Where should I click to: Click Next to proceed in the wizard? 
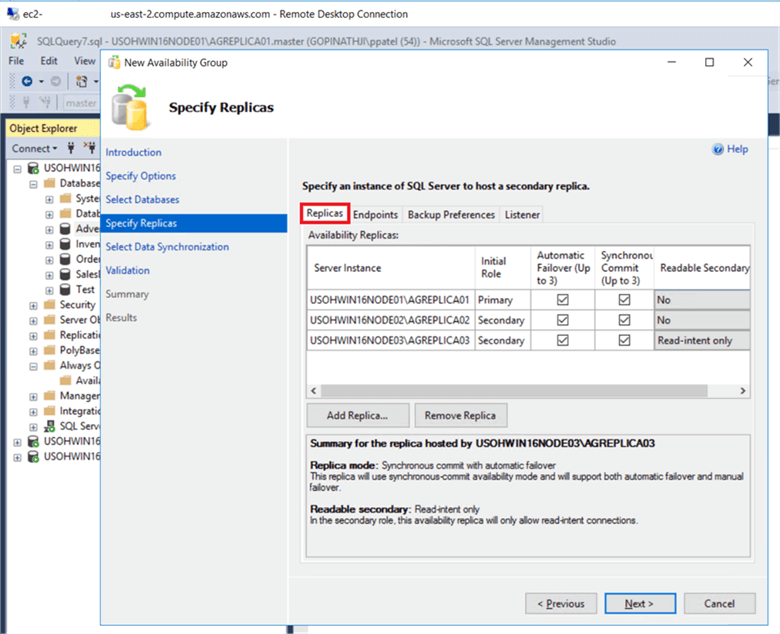pos(638,604)
